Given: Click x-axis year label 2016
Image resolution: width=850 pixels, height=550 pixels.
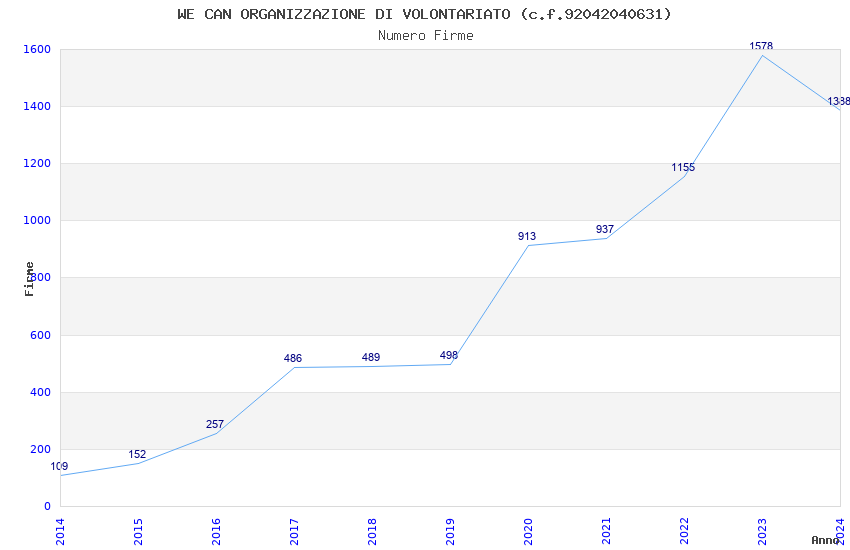Looking at the screenshot, I should click(216, 532).
